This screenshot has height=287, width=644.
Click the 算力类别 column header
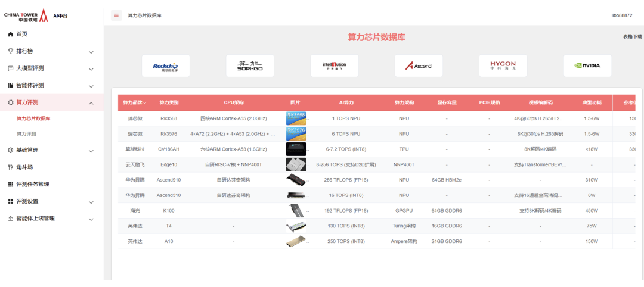click(169, 103)
